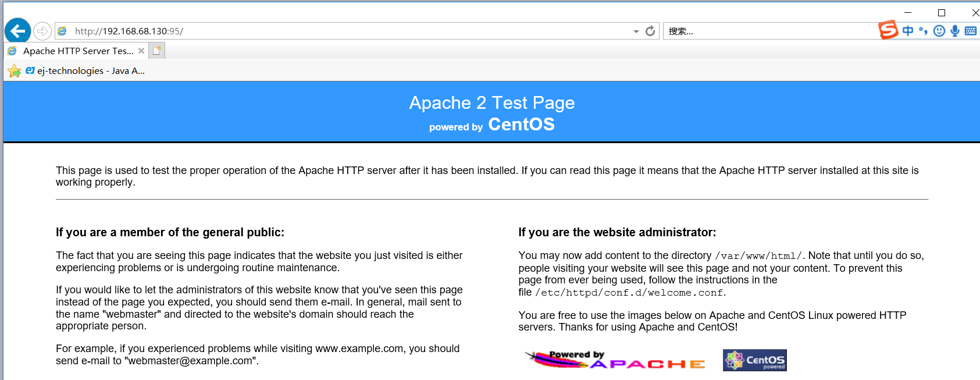The image size is (980, 380).
Task: Close the Apache HTTP Server Test tab
Action: tap(141, 51)
